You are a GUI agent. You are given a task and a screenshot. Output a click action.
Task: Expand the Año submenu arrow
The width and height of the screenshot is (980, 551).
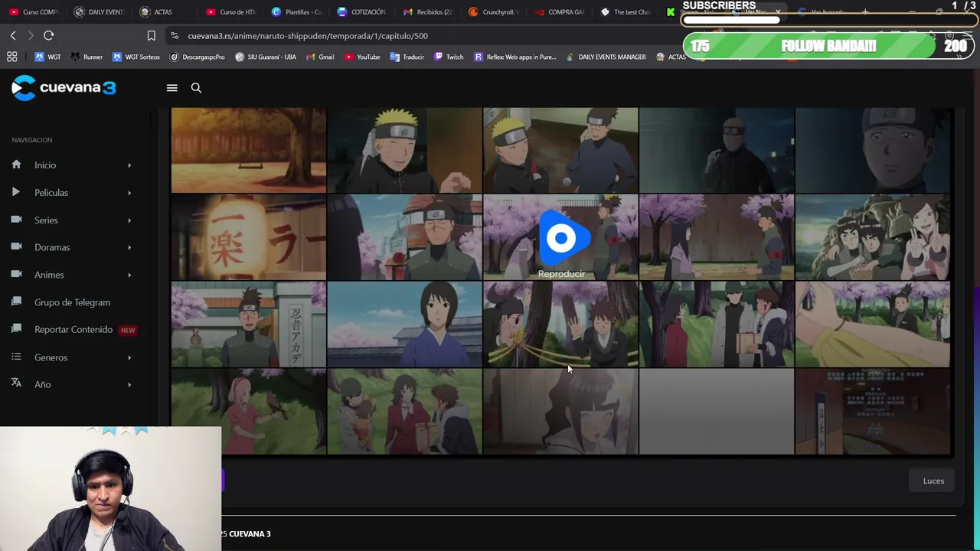pos(129,384)
